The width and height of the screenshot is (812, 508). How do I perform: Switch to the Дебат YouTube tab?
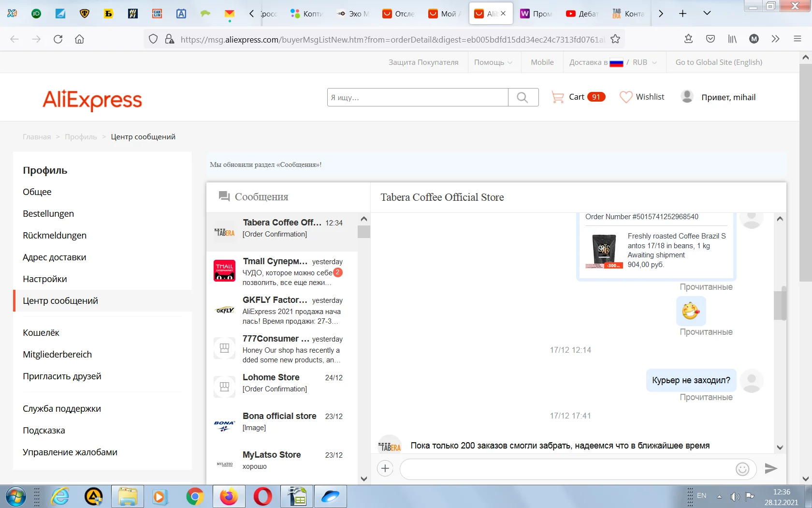click(582, 14)
